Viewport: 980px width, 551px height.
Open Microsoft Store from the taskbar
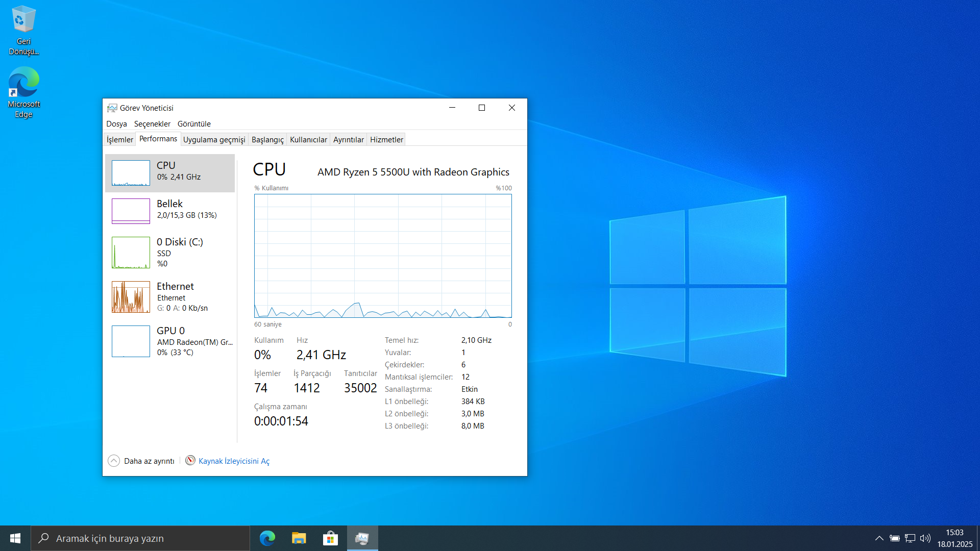pos(331,538)
